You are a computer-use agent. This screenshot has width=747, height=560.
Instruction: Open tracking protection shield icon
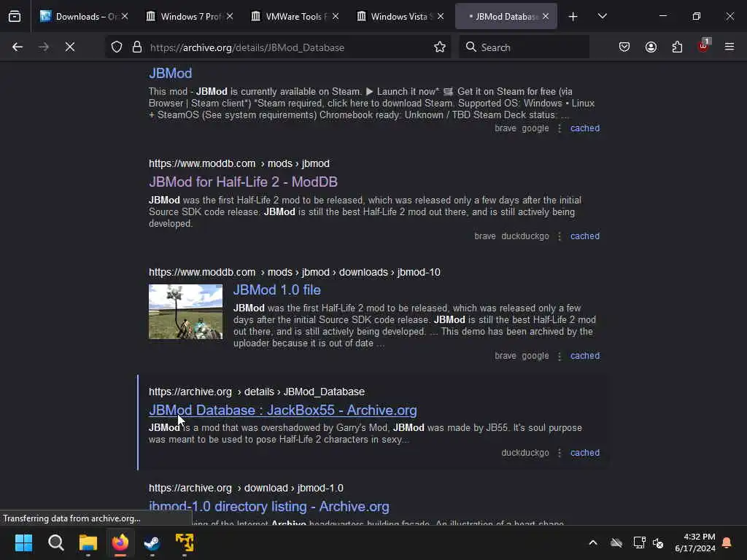117,47
